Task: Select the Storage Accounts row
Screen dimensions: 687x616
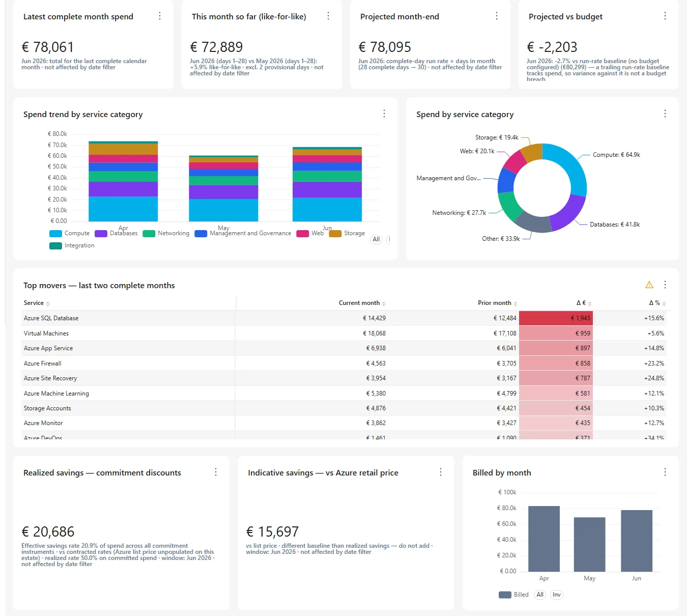Action: (x=344, y=408)
